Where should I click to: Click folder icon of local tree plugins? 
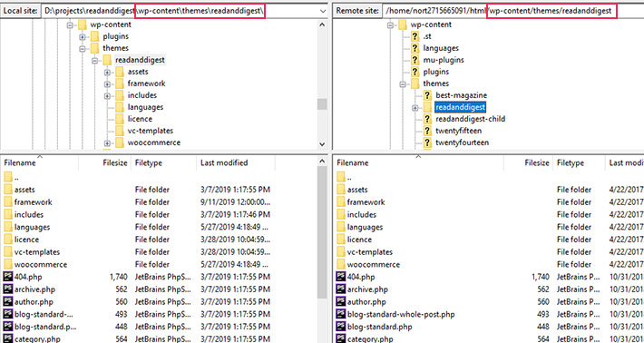coord(94,36)
